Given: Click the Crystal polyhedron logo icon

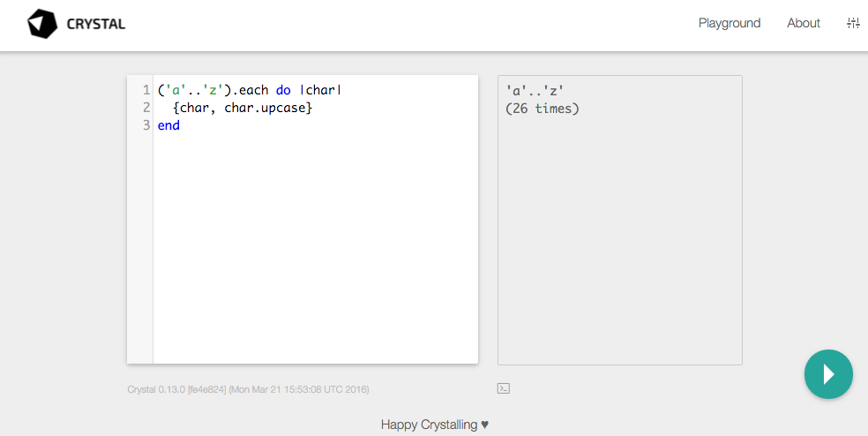Looking at the screenshot, I should point(41,25).
